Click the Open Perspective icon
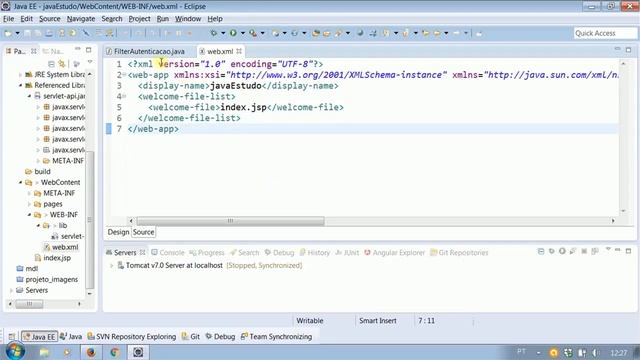 click(x=12, y=336)
